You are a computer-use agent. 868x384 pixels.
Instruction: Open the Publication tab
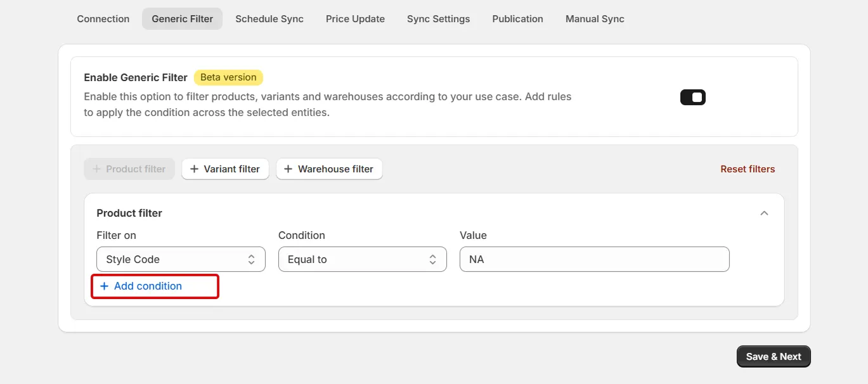point(517,19)
